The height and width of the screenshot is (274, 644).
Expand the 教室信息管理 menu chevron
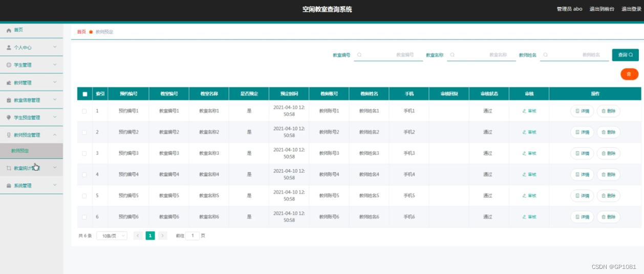55,100
